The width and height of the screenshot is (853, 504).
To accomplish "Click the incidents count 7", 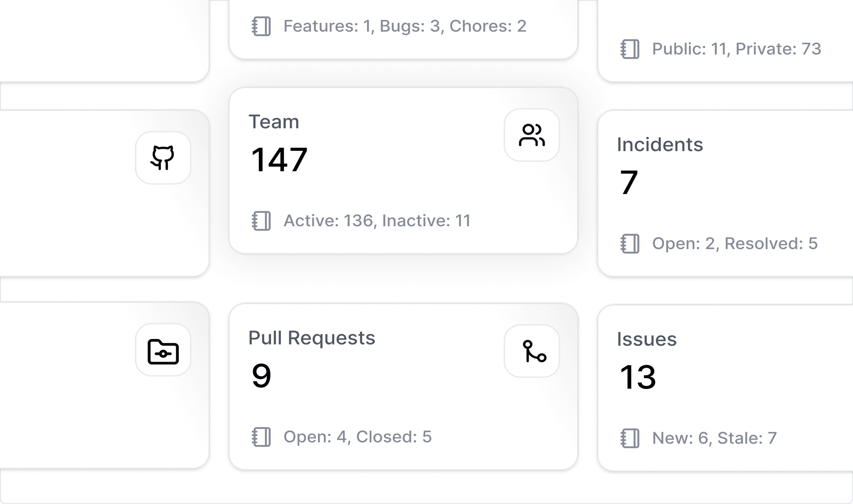I will 629,182.
